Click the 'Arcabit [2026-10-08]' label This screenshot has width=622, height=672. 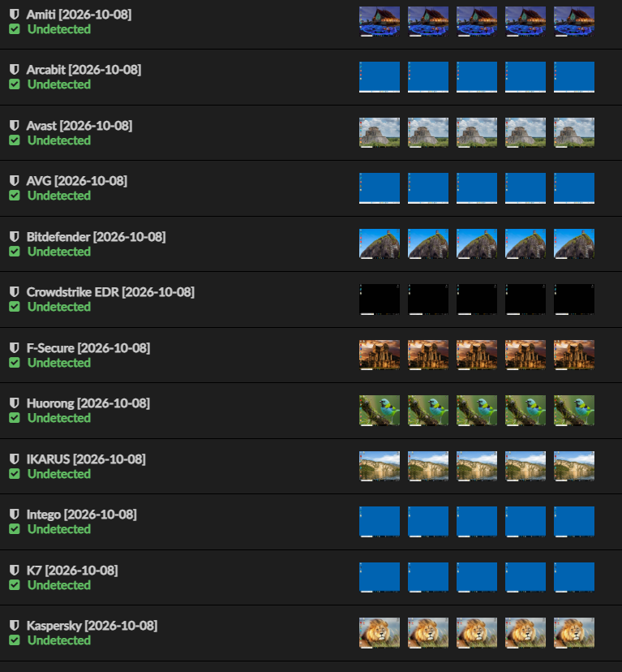(84, 70)
